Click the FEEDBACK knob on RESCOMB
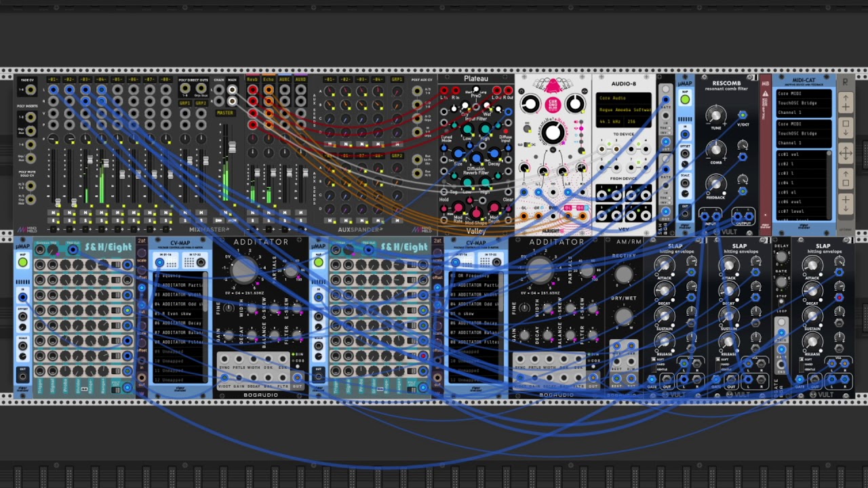This screenshot has height=488, width=868. tap(715, 184)
